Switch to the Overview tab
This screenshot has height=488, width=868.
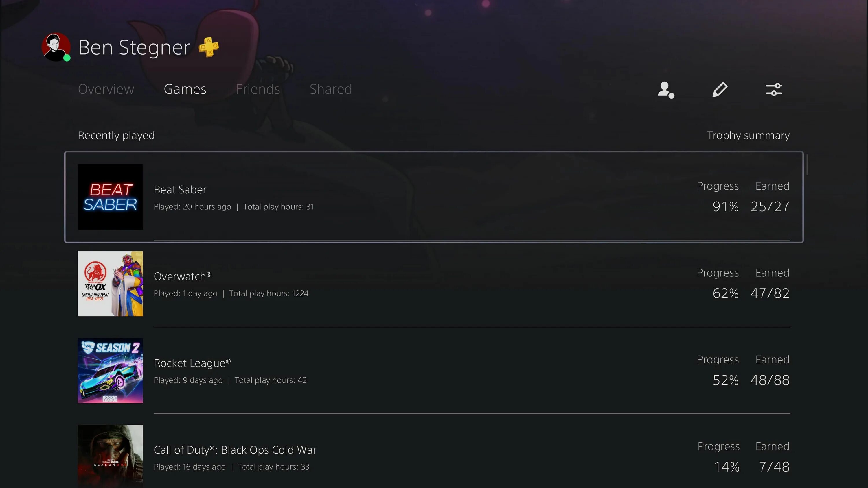coord(106,89)
